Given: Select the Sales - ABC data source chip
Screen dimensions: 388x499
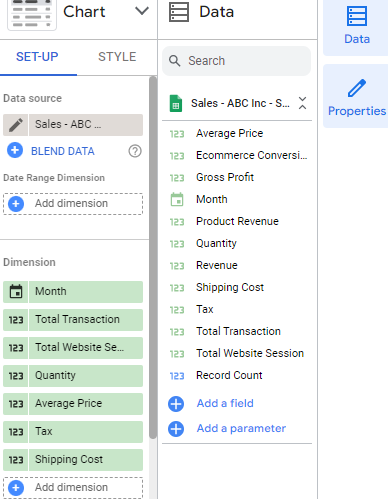Looking at the screenshot, I should tap(86, 125).
